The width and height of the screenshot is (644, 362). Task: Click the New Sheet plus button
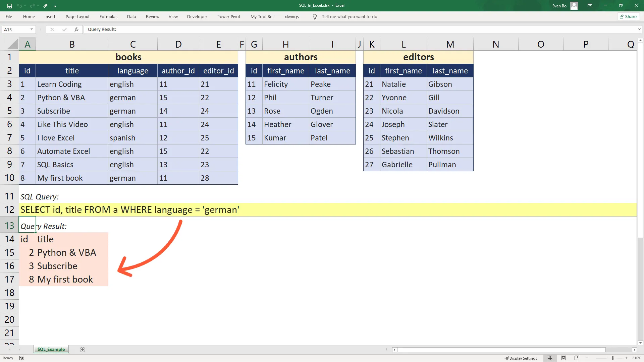tap(82, 350)
